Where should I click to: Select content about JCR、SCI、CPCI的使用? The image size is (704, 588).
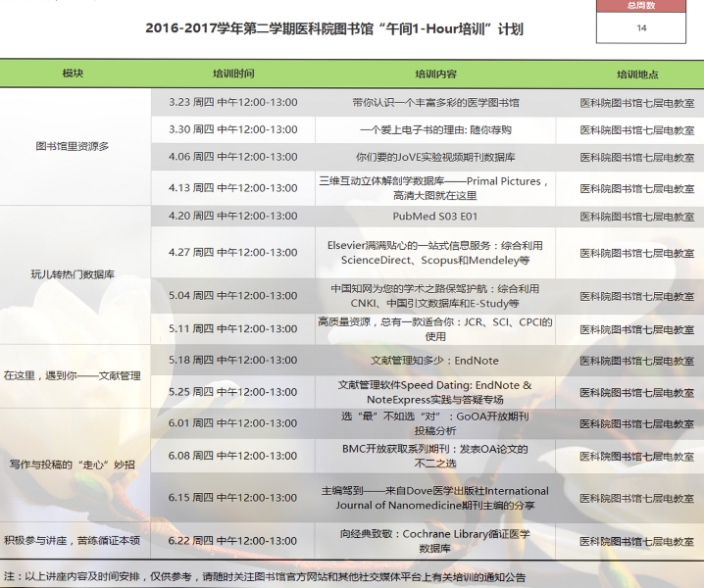435,329
